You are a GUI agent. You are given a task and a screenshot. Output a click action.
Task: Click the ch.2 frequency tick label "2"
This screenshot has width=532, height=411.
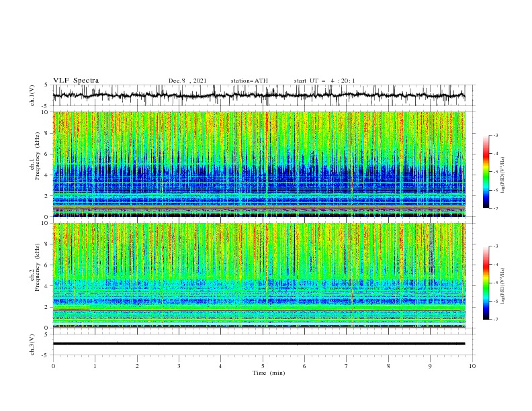coord(48,307)
